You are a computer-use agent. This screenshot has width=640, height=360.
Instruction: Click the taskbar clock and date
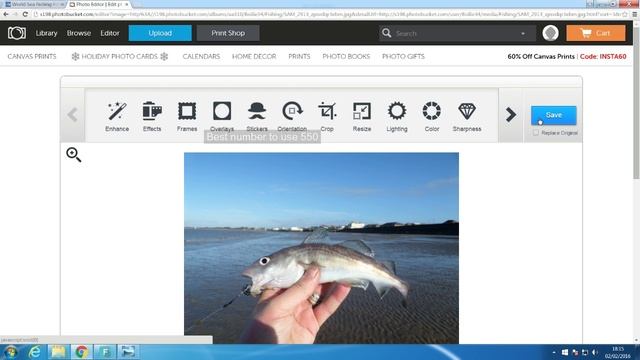(x=618, y=353)
